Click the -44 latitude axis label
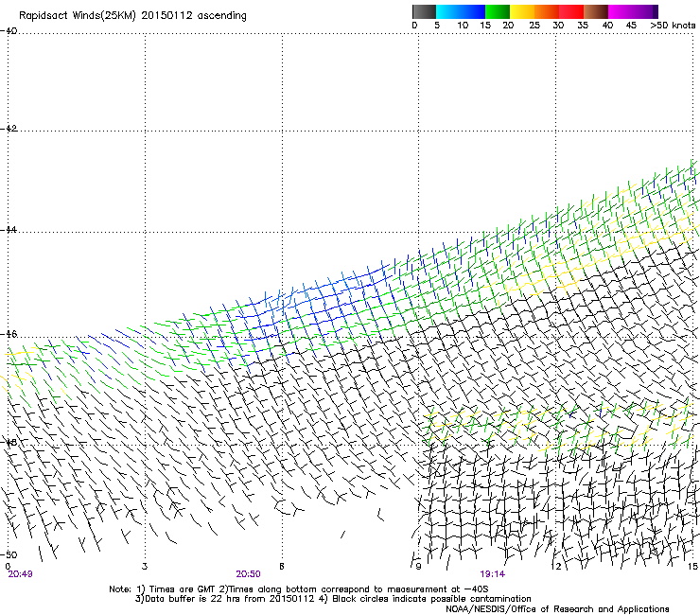The height and width of the screenshot is (615, 700). click(x=9, y=230)
